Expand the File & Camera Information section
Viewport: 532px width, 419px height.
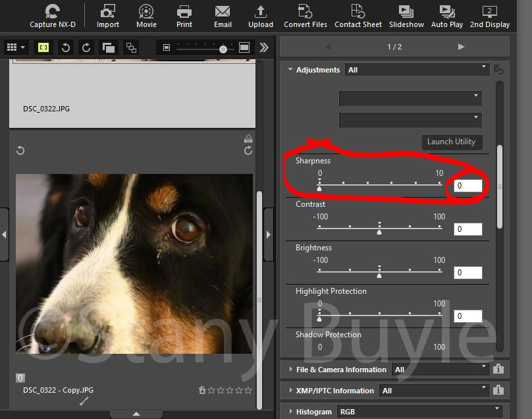click(x=290, y=370)
